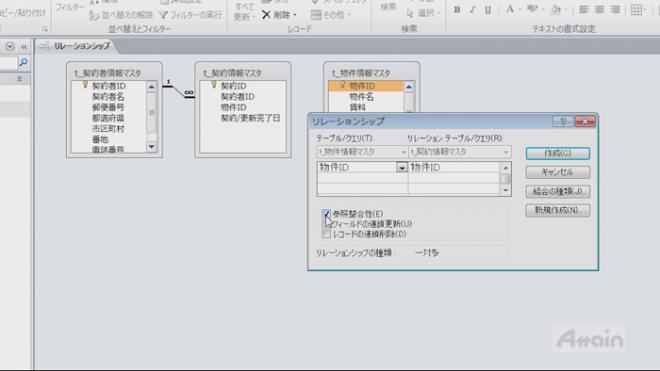This screenshot has width=660, height=371.
Task: Click 作成 create button
Action: point(558,153)
